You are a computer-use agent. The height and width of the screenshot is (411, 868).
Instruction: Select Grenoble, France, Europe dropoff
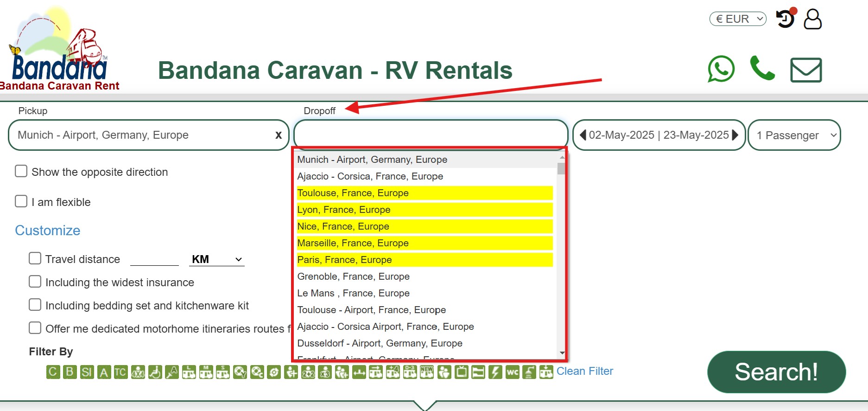click(x=425, y=276)
